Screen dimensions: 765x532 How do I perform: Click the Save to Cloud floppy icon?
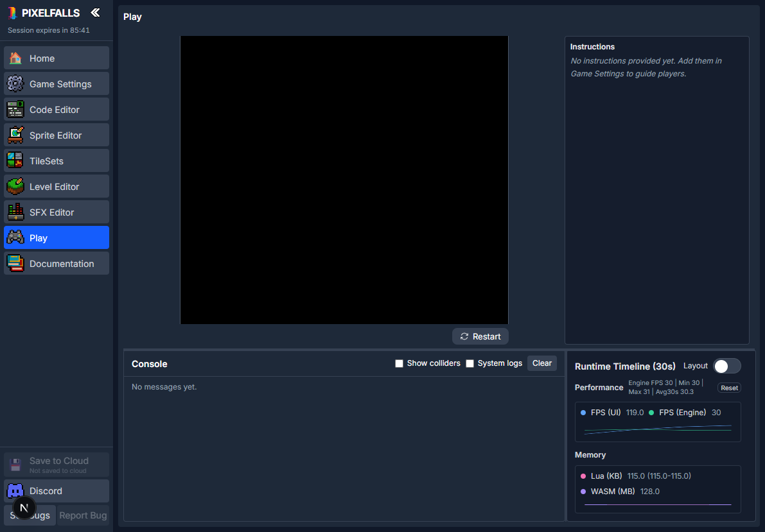(15, 465)
